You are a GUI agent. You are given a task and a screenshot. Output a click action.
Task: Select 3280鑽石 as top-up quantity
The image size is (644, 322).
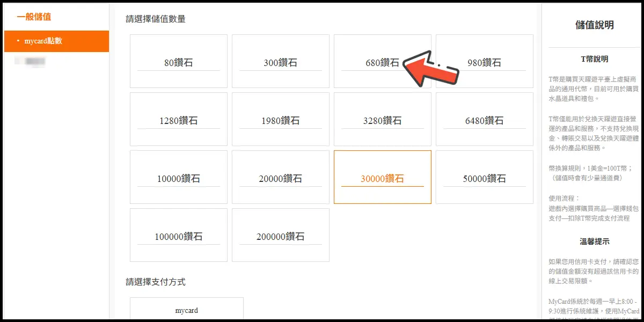[x=382, y=120]
